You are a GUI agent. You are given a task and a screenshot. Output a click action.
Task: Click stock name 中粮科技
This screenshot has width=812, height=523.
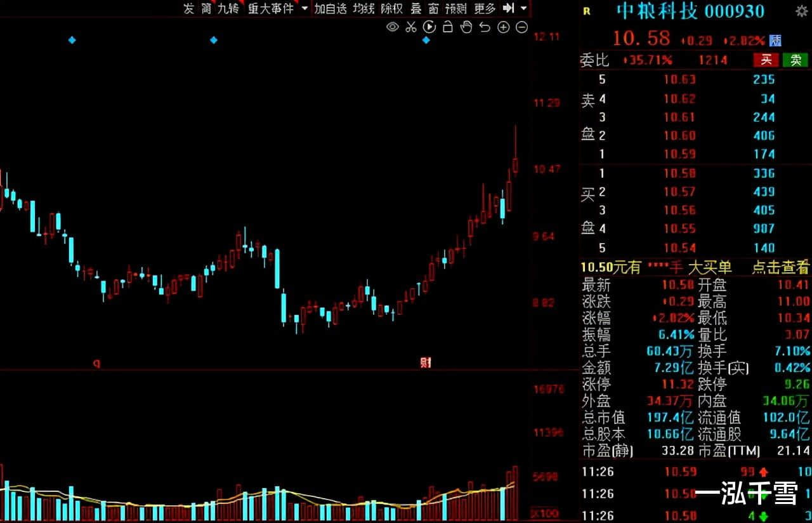pos(657,11)
